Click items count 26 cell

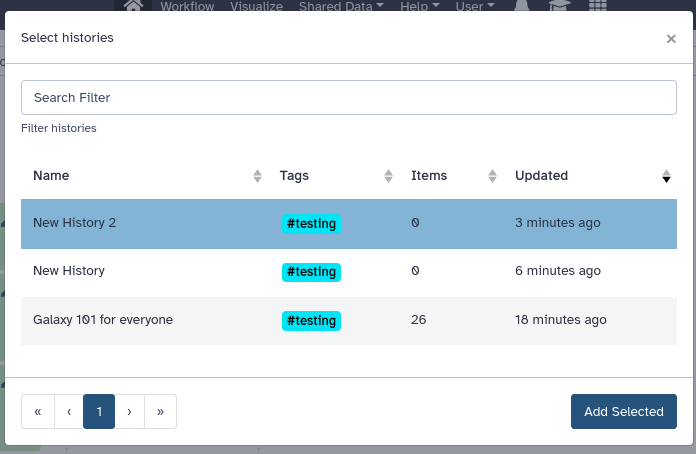click(x=418, y=320)
